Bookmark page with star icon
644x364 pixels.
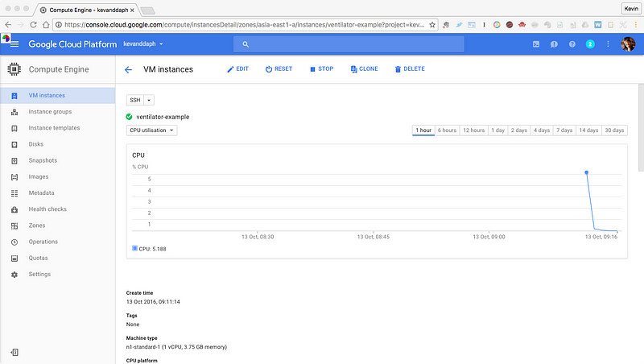tap(432, 25)
